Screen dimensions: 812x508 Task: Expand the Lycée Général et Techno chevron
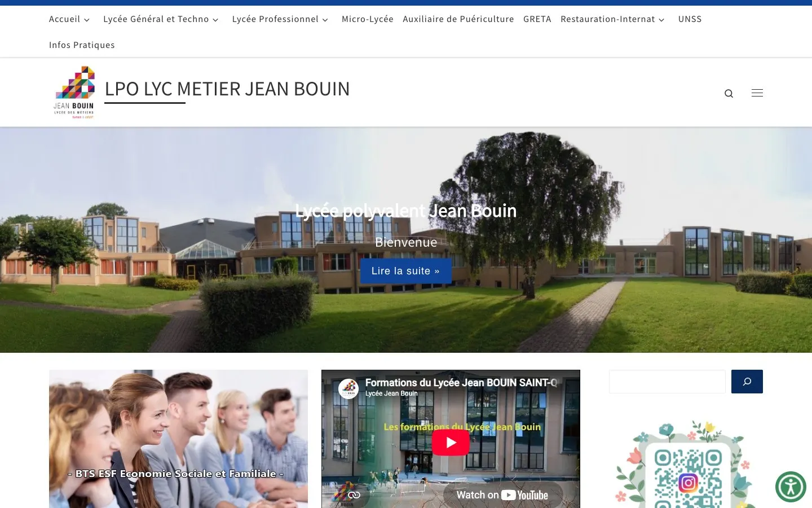click(215, 20)
